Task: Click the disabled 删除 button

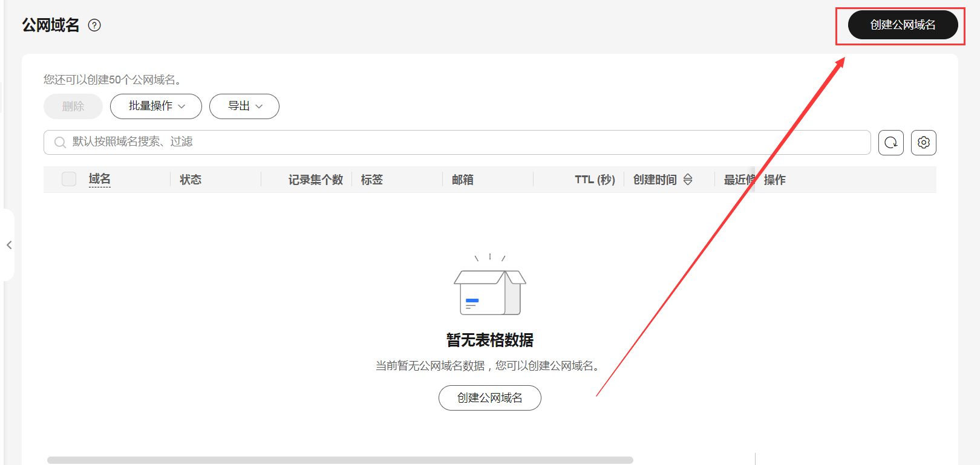Action: pyautogui.click(x=73, y=106)
